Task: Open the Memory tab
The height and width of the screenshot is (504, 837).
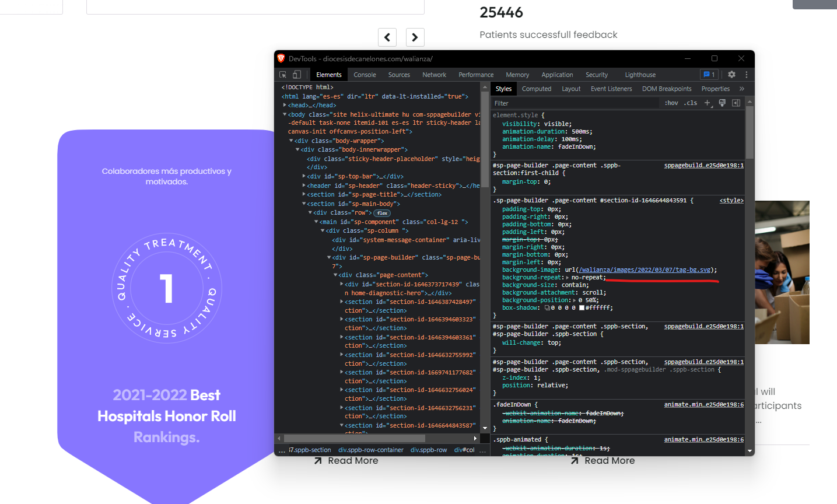Action: (517, 75)
